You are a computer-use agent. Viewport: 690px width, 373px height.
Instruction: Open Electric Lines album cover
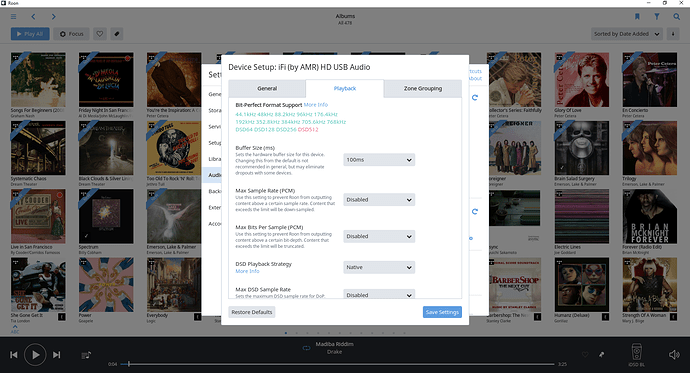(x=582, y=216)
